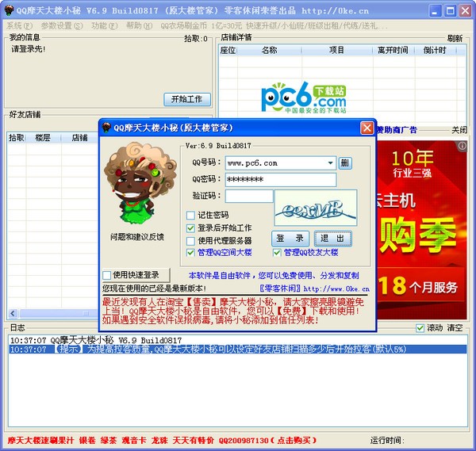Open the 系统(F) menu

click(19, 26)
